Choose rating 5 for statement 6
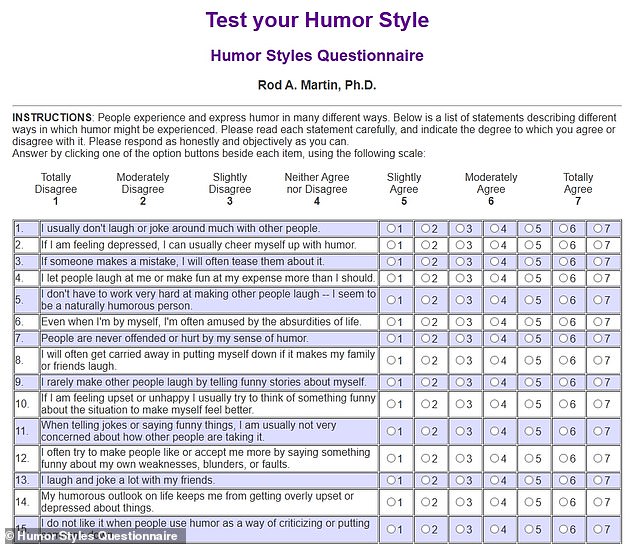This screenshot has height=544, width=634. tap(527, 322)
